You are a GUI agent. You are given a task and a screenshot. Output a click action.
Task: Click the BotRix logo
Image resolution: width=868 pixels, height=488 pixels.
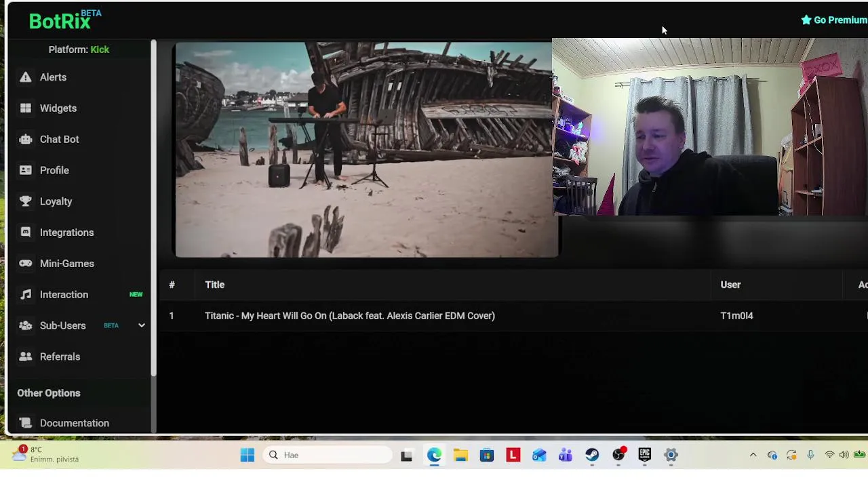(x=60, y=21)
